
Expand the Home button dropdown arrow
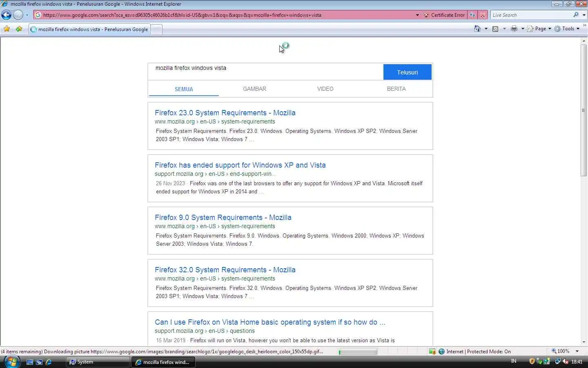tap(486, 29)
